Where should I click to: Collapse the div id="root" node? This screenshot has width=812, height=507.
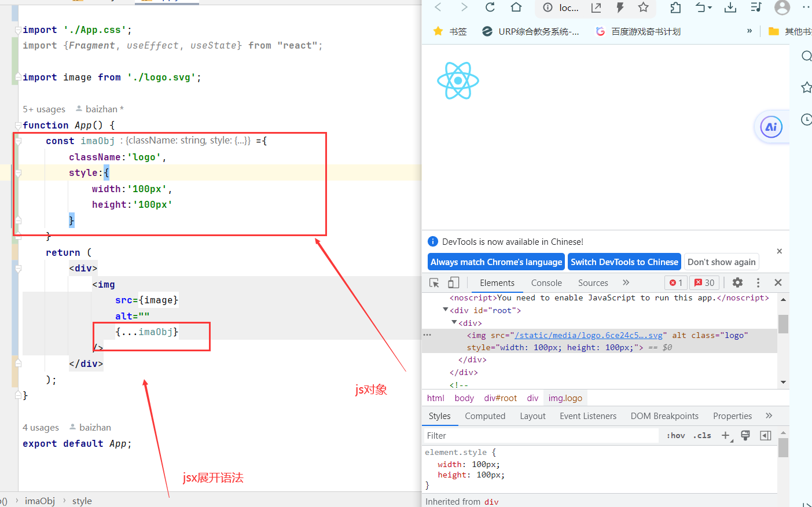tap(445, 310)
